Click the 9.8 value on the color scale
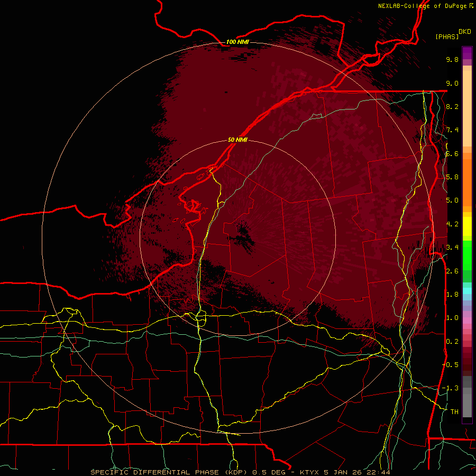The image size is (476, 476). click(452, 59)
